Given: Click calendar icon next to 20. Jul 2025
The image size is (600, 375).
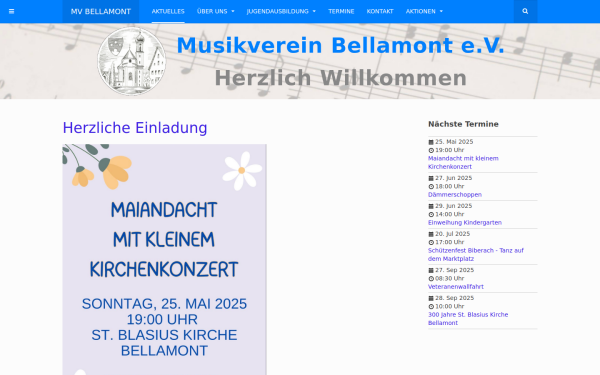Looking at the screenshot, I should tap(431, 234).
